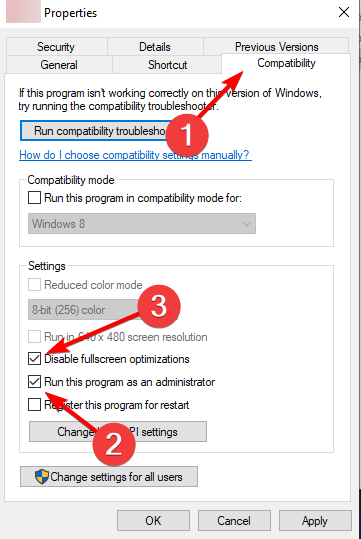
Task: Confirm changes with the OK button
Action: (x=153, y=521)
